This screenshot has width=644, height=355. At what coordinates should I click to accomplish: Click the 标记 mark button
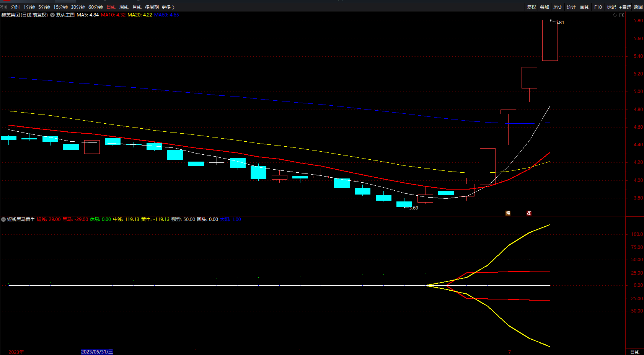click(611, 7)
